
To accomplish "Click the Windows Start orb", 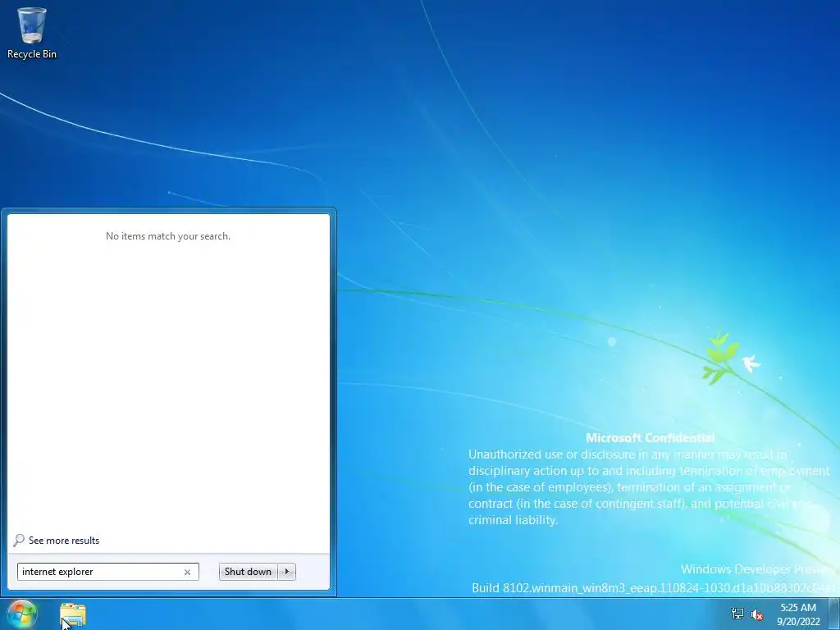I will (21, 614).
